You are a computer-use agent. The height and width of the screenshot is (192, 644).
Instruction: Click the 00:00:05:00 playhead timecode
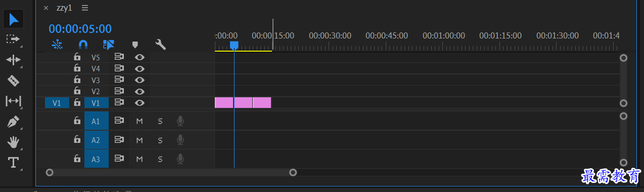80,29
